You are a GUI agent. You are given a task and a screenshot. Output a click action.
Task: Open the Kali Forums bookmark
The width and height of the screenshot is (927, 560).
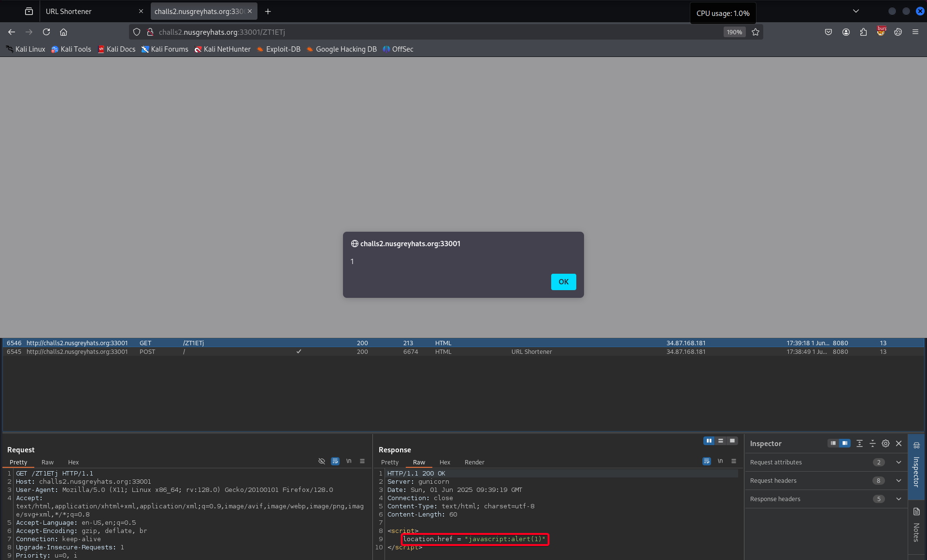(x=165, y=49)
